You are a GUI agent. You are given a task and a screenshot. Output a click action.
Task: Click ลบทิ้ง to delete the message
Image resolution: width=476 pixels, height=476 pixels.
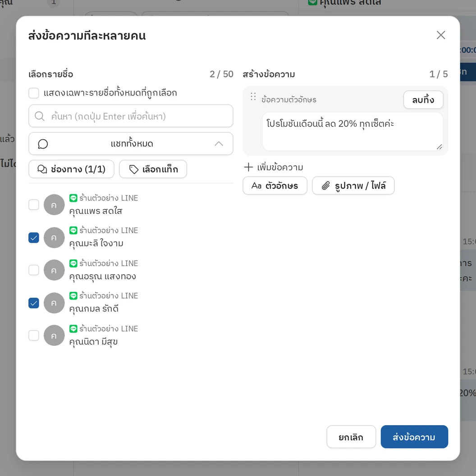pos(423,100)
